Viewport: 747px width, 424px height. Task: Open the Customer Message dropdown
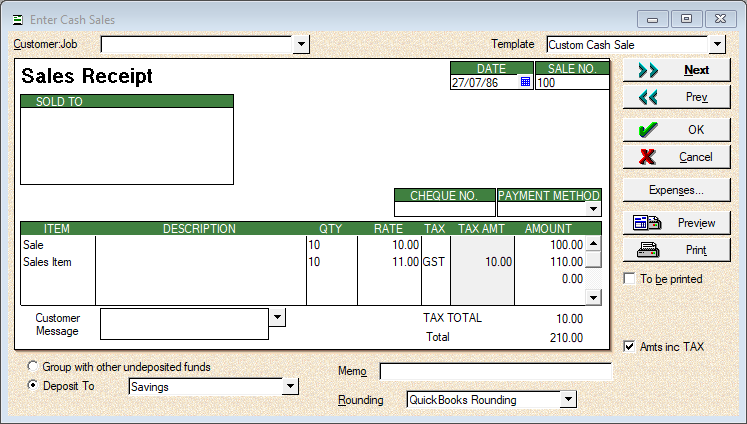pos(278,317)
